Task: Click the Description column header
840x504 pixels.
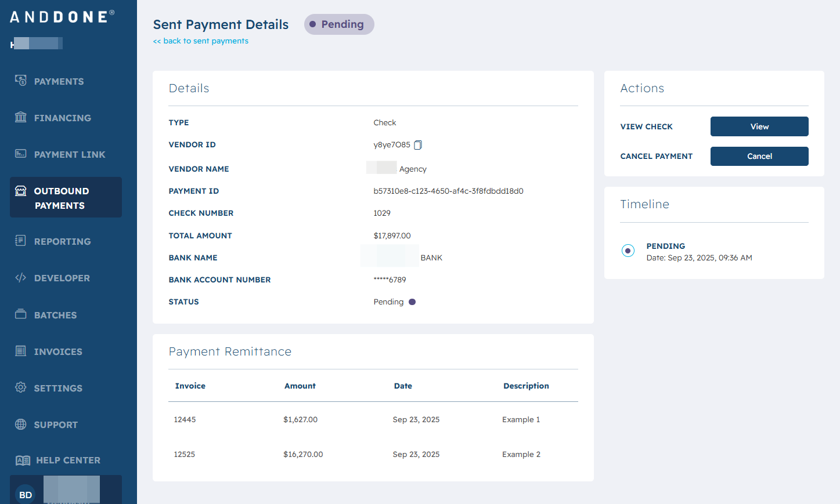Action: 526,386
